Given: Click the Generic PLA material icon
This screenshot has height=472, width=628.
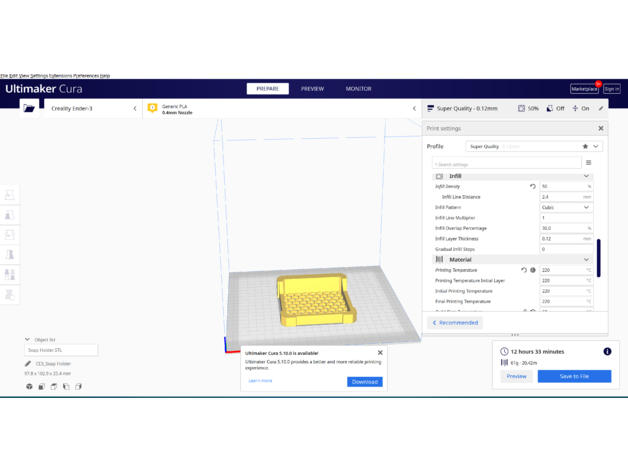Looking at the screenshot, I should 153,108.
